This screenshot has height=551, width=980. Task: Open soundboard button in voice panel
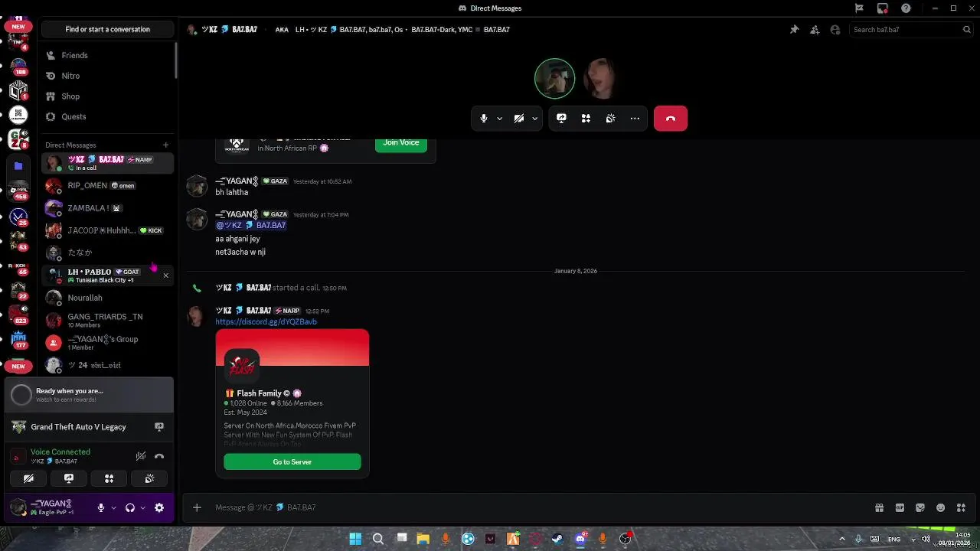tap(149, 478)
